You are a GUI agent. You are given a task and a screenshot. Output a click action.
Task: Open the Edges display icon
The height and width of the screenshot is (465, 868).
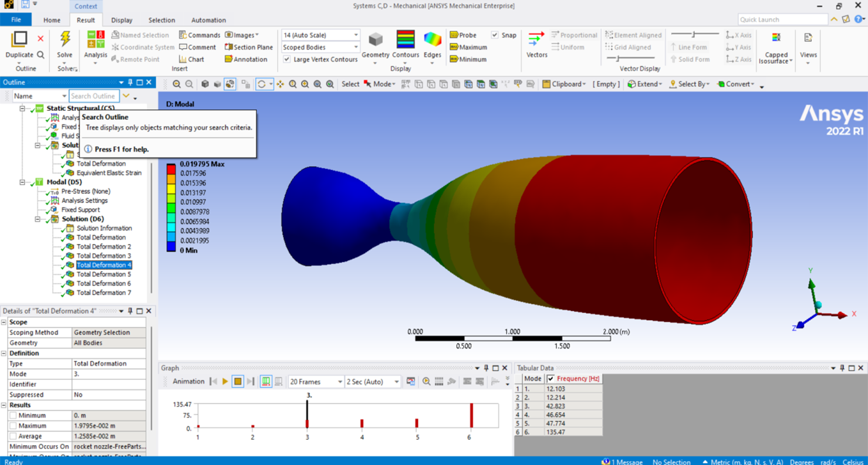tap(433, 40)
